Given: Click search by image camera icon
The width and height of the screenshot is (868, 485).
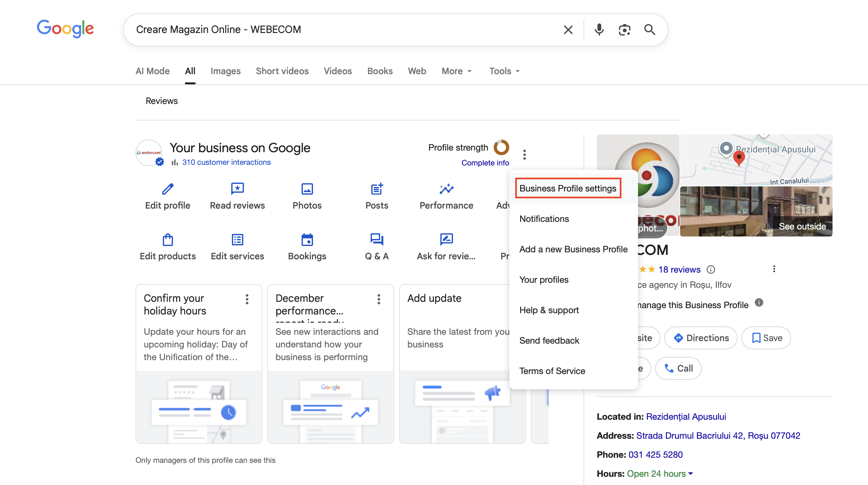Looking at the screenshot, I should pos(624,30).
